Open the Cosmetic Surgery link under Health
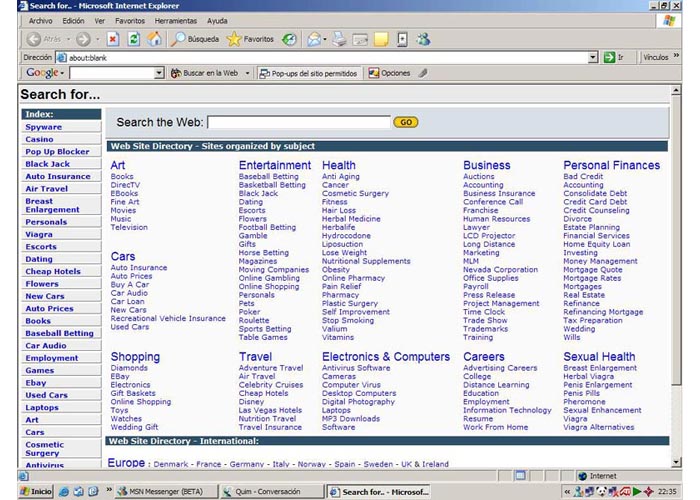The image size is (700, 500). click(355, 193)
